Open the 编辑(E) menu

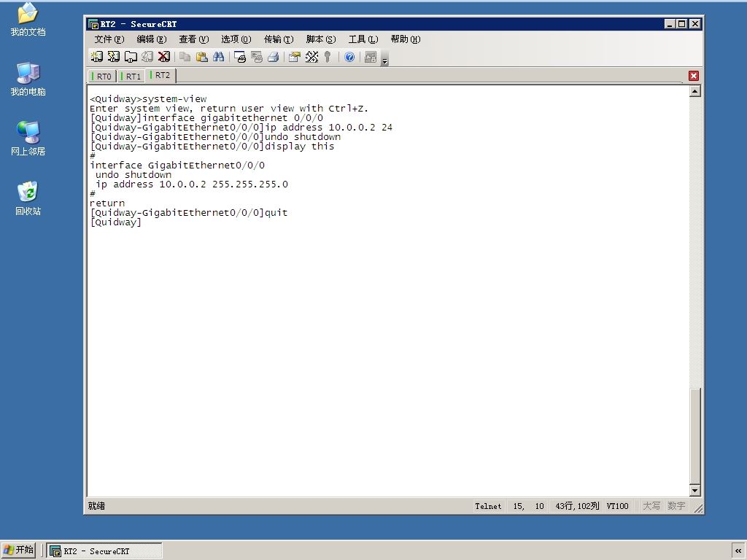tap(152, 39)
